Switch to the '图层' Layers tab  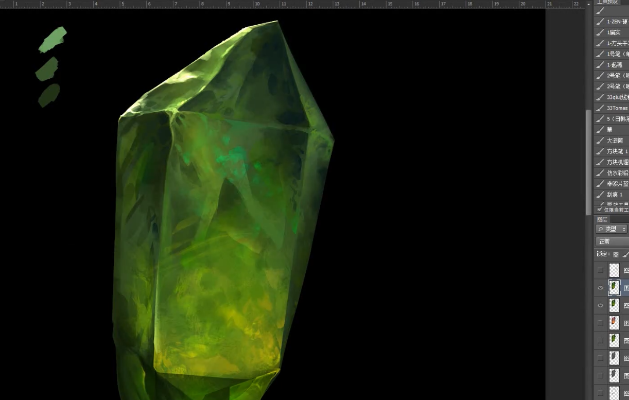point(602,219)
